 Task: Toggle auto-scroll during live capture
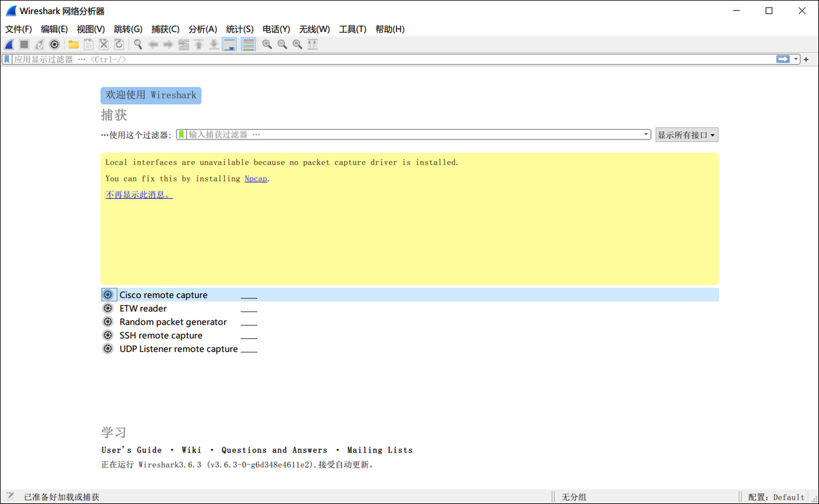coord(230,44)
